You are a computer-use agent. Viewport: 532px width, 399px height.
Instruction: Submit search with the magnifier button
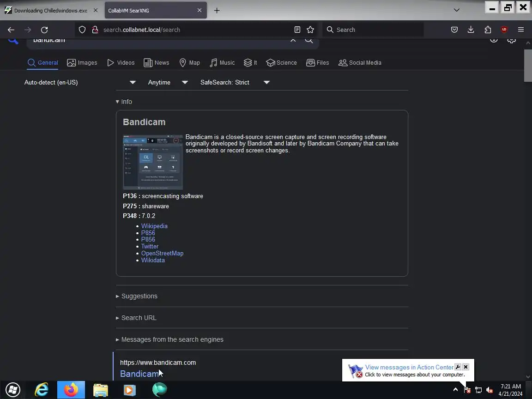click(309, 40)
